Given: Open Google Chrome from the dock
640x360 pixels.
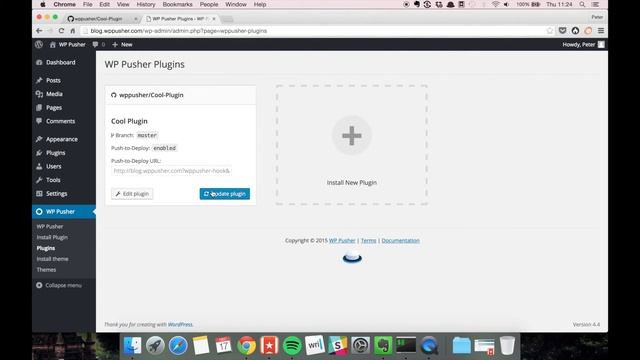Looking at the screenshot, I should 247,345.
